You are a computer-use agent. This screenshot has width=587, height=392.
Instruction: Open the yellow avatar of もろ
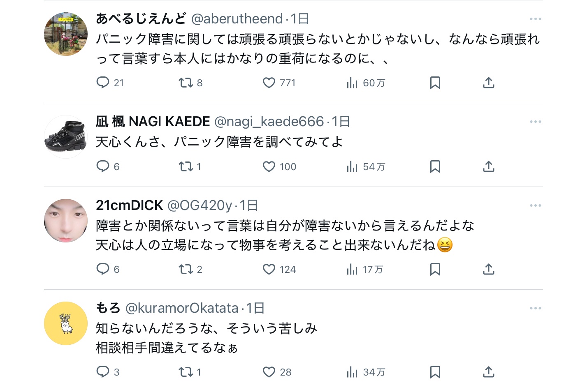[66, 323]
